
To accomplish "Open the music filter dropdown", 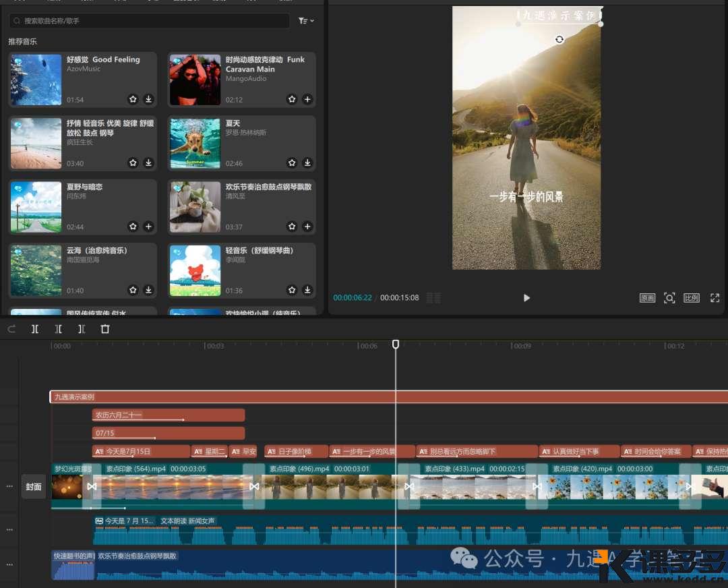I will [x=307, y=21].
